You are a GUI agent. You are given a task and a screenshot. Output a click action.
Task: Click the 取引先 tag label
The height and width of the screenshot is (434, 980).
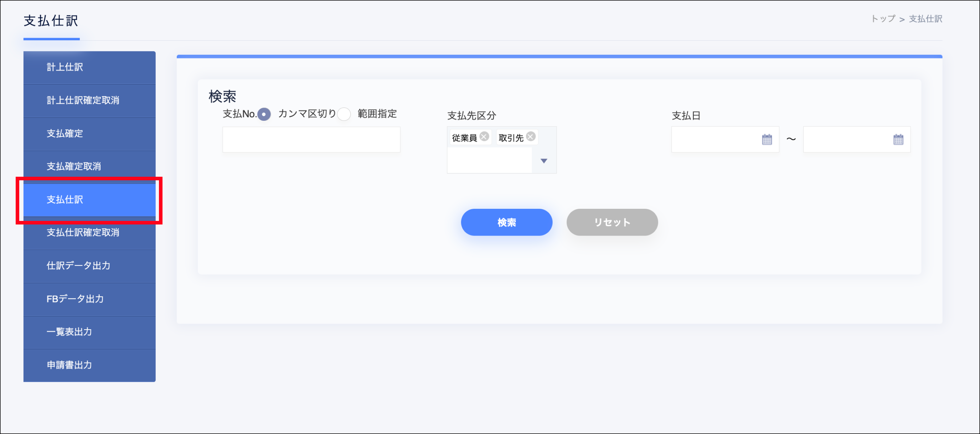tap(511, 138)
